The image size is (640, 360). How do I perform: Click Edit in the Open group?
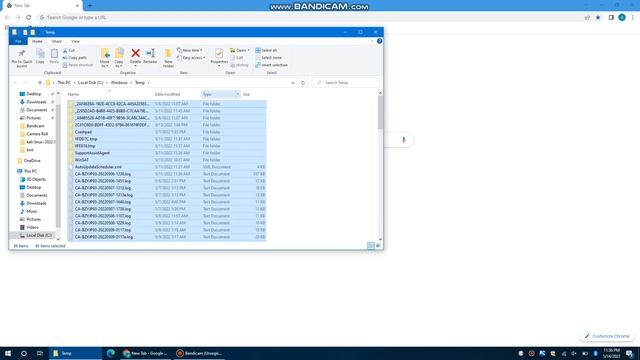(x=237, y=58)
